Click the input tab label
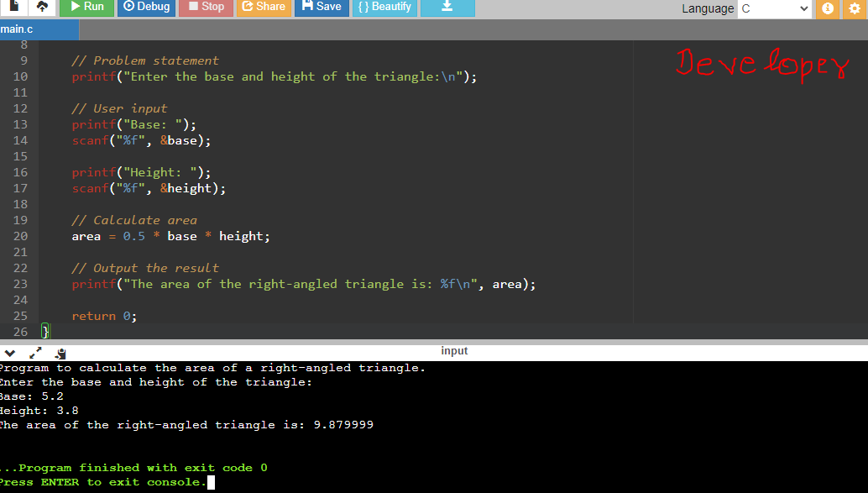Screen dimensions: 868x493 [454, 351]
